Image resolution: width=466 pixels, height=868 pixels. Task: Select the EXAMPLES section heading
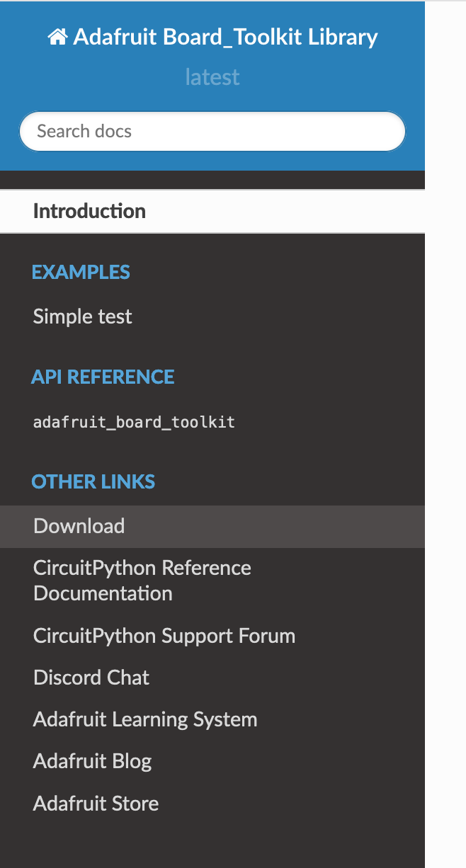81,271
